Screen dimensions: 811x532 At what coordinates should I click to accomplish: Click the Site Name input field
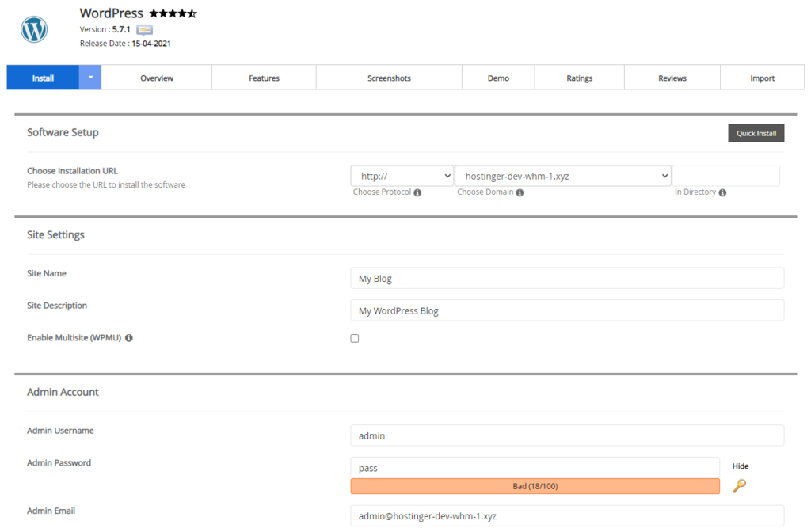pyautogui.click(x=567, y=278)
